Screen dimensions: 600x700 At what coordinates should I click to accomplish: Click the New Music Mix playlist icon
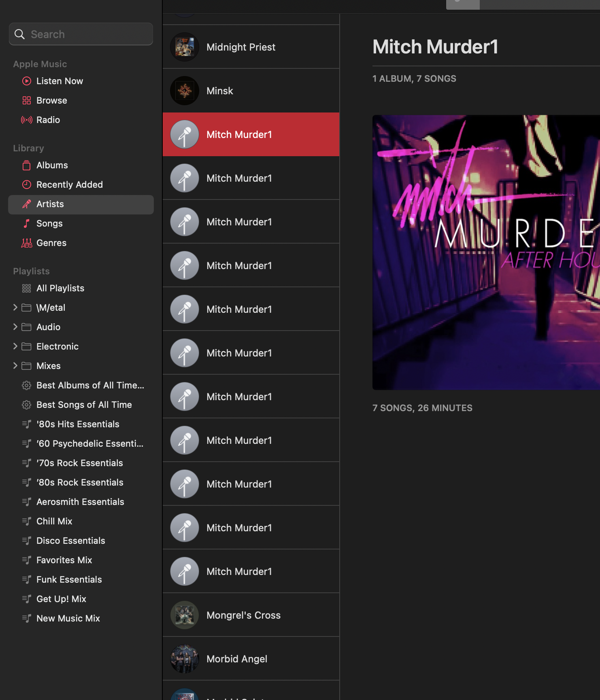(27, 618)
